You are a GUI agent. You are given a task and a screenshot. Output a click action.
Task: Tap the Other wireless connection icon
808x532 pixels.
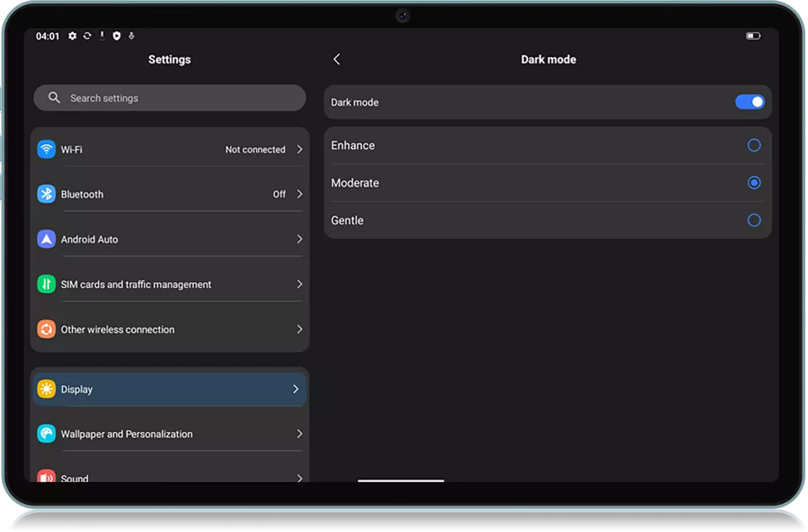tap(47, 330)
